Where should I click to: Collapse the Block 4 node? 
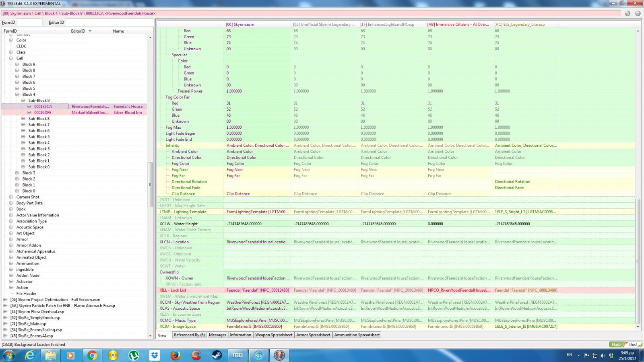tap(17, 95)
